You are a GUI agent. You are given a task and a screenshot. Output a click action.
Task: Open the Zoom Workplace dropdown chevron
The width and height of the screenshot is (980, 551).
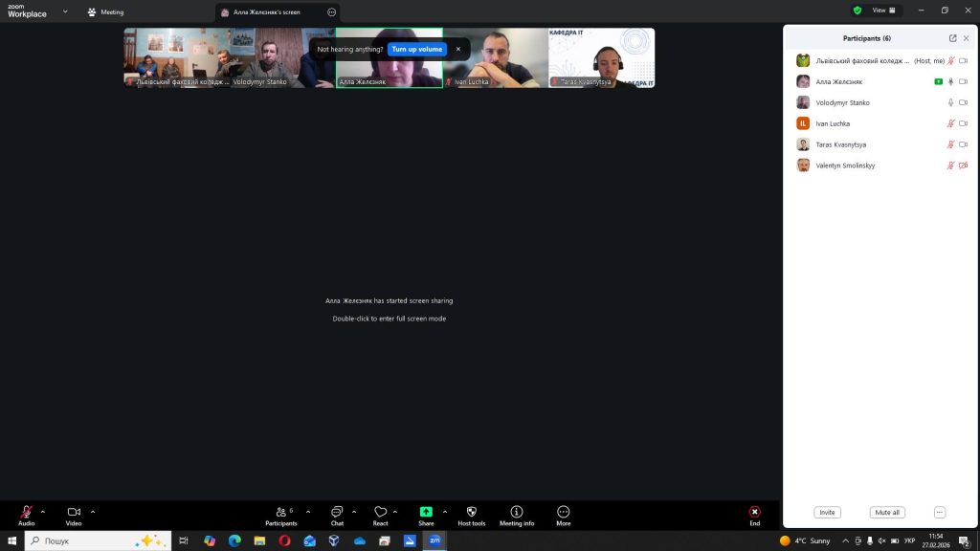[65, 12]
